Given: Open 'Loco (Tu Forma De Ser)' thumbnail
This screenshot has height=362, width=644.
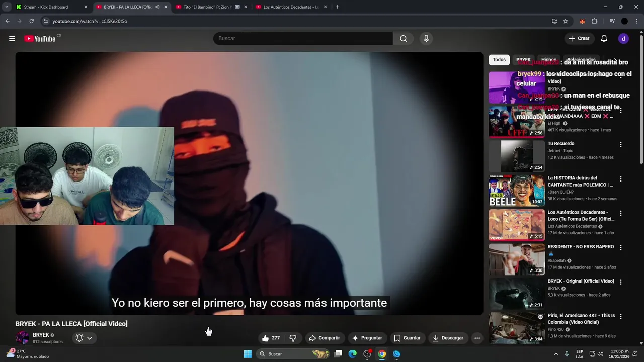Looking at the screenshot, I should [517, 225].
